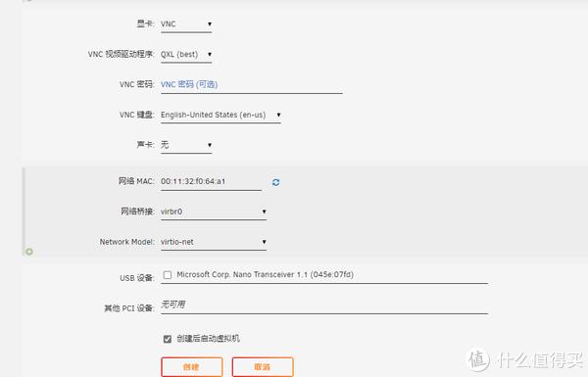Click the VNC 视频驱动程序 label
The width and height of the screenshot is (588, 377).
tap(121, 54)
